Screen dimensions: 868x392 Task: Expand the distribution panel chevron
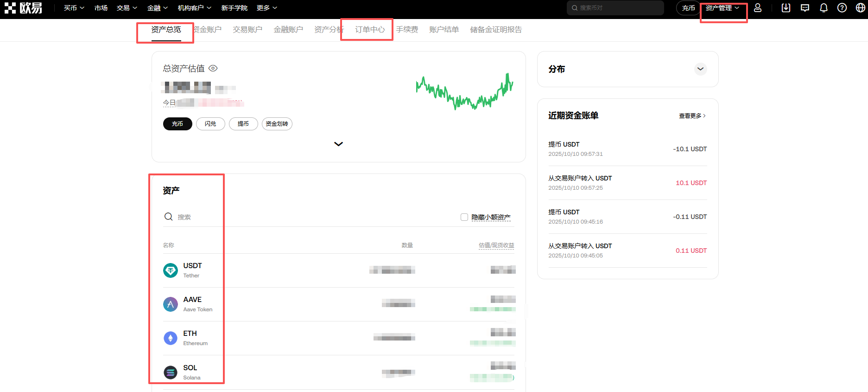click(x=700, y=69)
